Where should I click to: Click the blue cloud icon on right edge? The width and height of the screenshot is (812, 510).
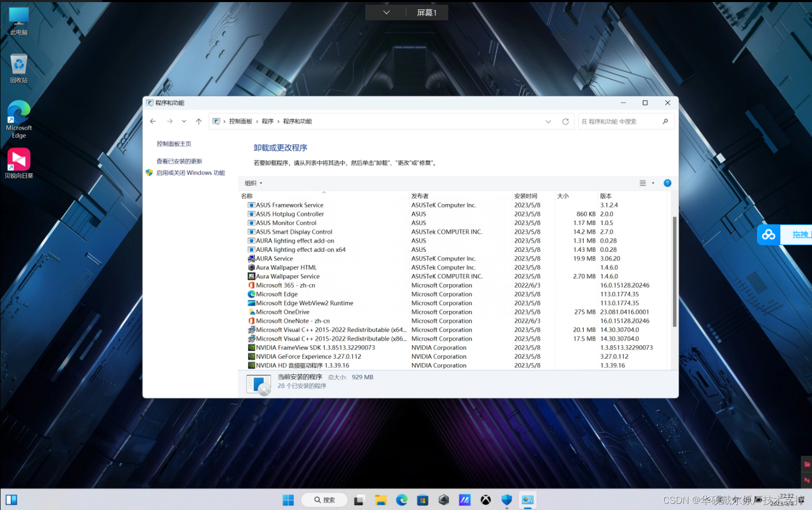(768, 235)
